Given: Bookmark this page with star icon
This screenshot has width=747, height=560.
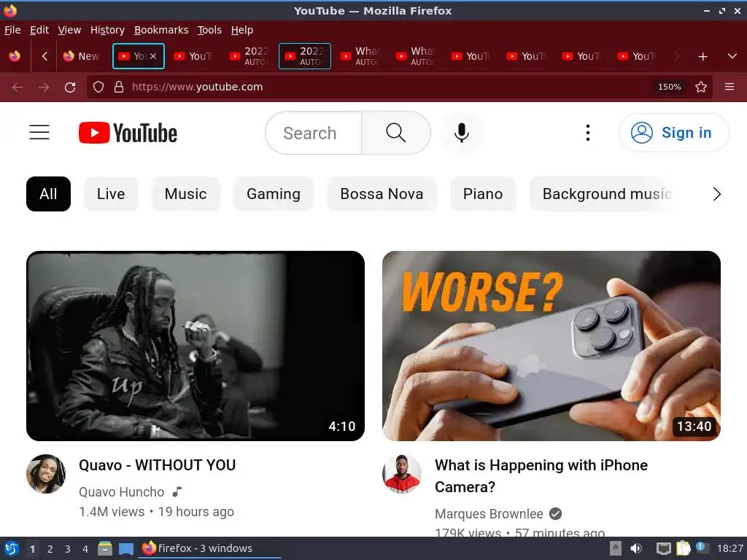Looking at the screenshot, I should 701,87.
